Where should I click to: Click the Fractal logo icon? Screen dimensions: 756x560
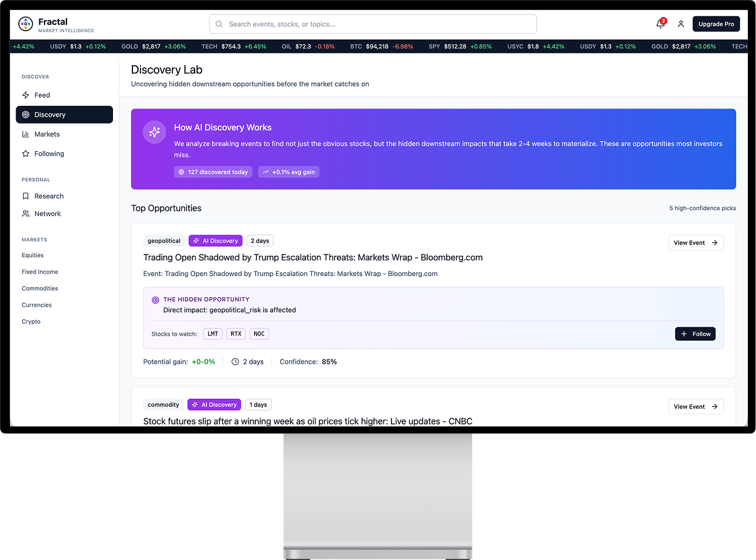pos(26,24)
